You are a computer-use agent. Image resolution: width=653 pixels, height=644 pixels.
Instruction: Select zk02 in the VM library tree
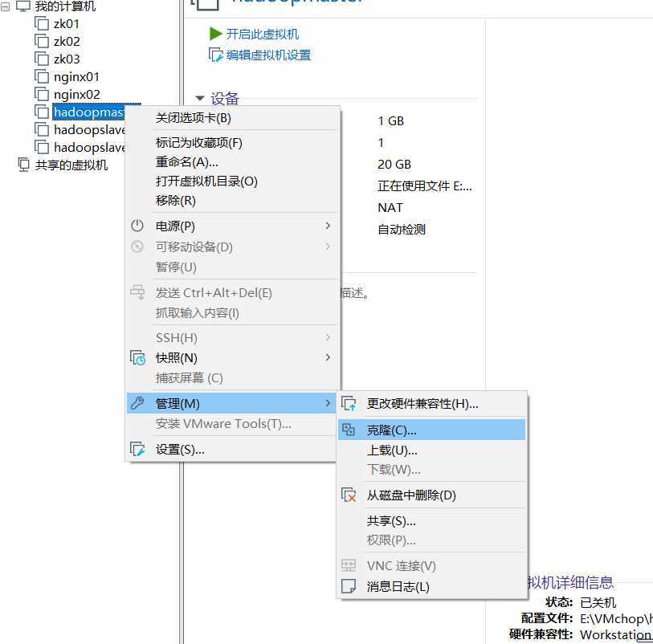[67, 41]
